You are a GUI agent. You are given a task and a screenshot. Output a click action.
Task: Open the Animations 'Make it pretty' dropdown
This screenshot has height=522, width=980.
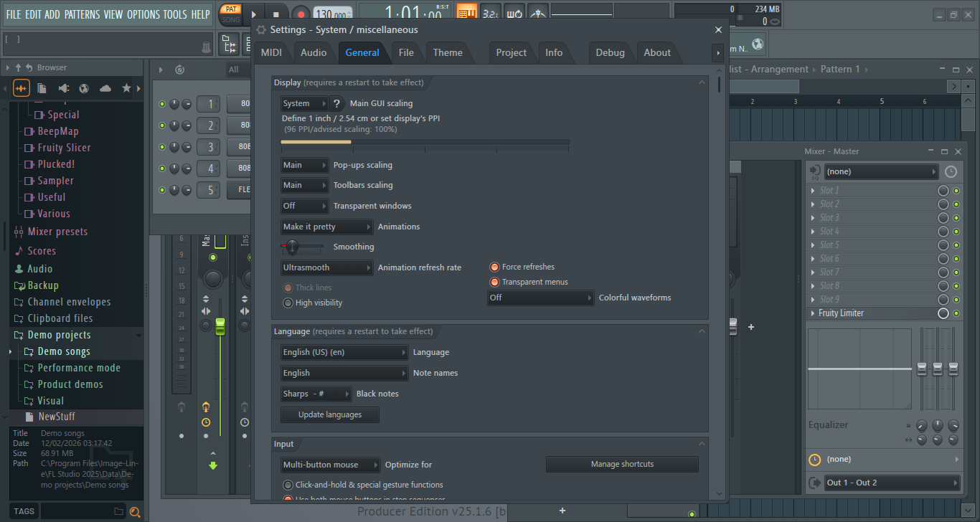pyautogui.click(x=326, y=227)
